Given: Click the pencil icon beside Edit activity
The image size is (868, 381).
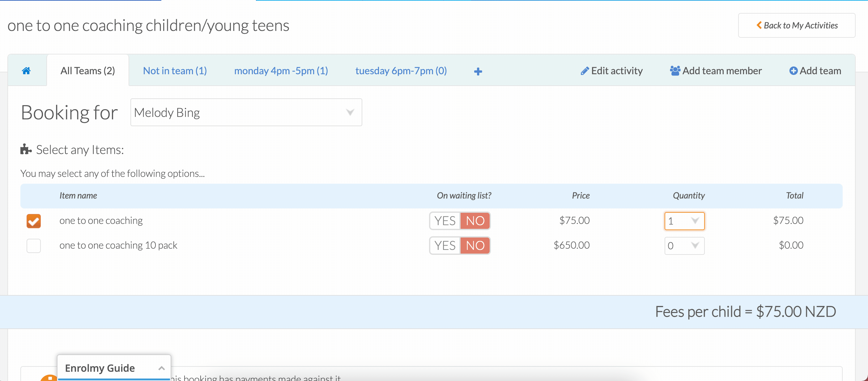Looking at the screenshot, I should (585, 71).
